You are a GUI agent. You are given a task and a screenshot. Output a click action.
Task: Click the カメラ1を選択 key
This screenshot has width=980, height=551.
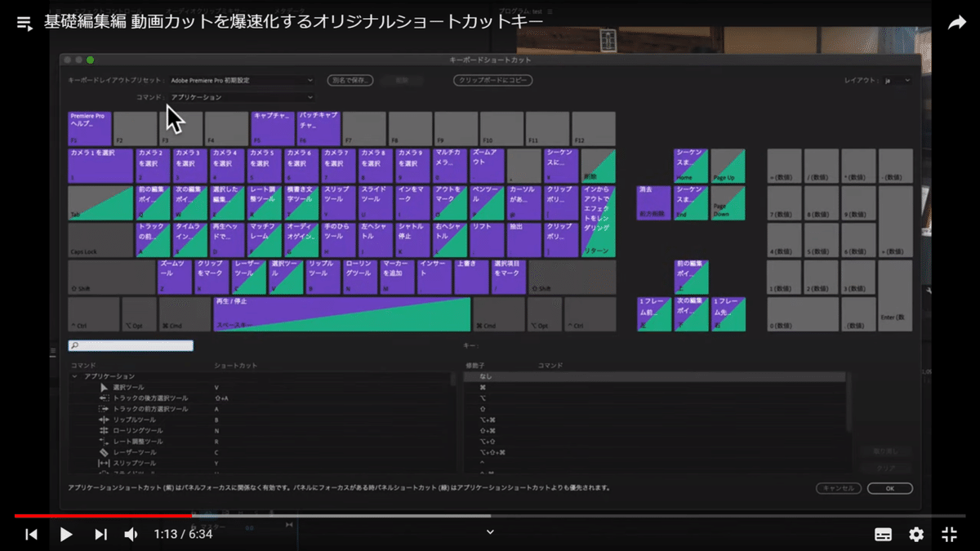point(100,166)
